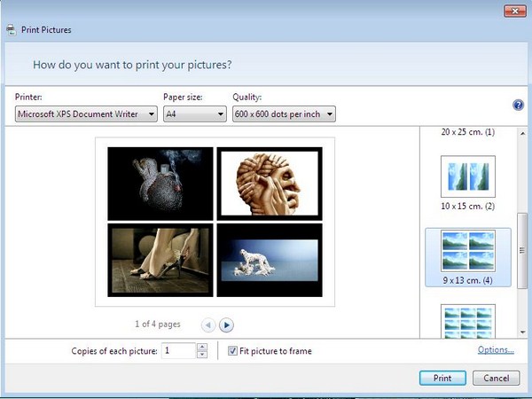Choose the partially visible bottom layout thumbnail
The height and width of the screenshot is (399, 532).
467,320
